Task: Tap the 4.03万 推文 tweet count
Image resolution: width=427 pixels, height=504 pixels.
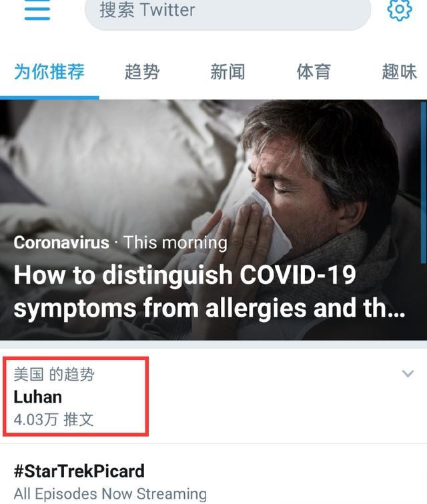Action: pos(53,420)
